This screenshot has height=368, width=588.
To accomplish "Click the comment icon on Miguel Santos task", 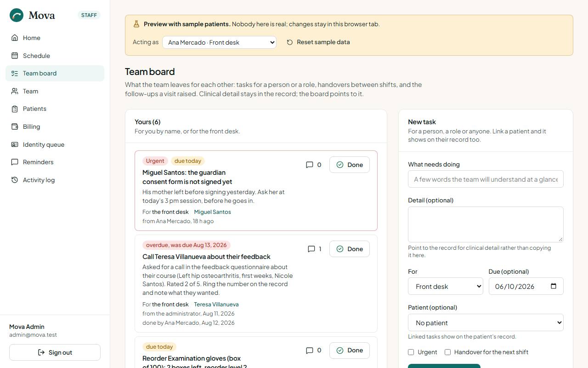I will click(310, 165).
